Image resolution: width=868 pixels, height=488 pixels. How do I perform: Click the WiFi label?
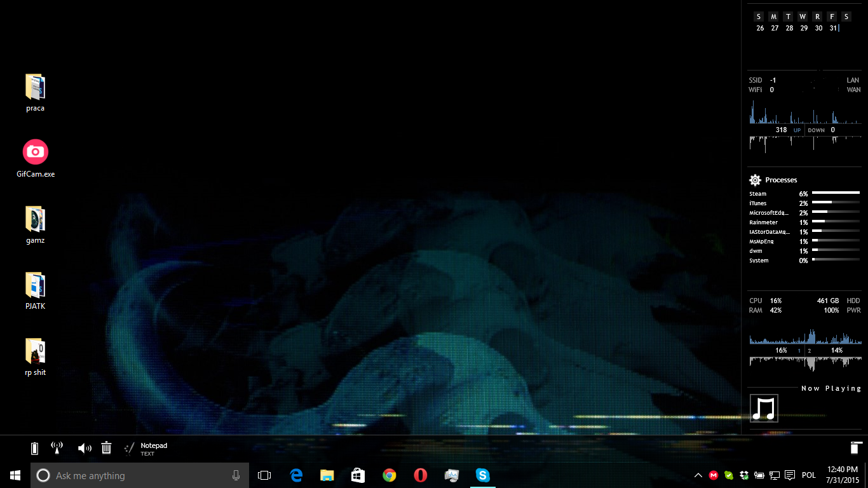pos(756,90)
